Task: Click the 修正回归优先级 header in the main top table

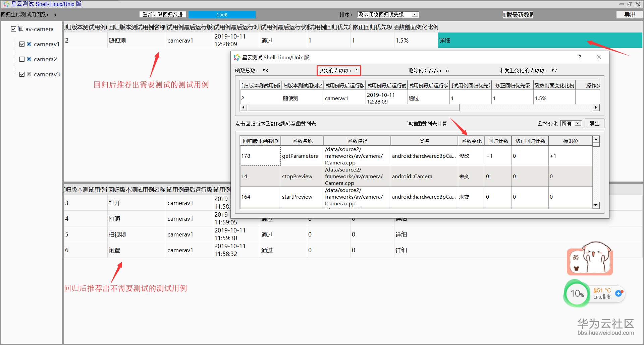Action: click(x=372, y=27)
